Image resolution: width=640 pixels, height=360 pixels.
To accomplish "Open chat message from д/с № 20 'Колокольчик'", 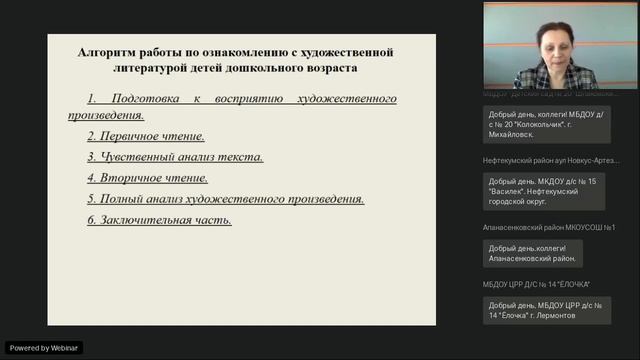I will pyautogui.click(x=547, y=124).
